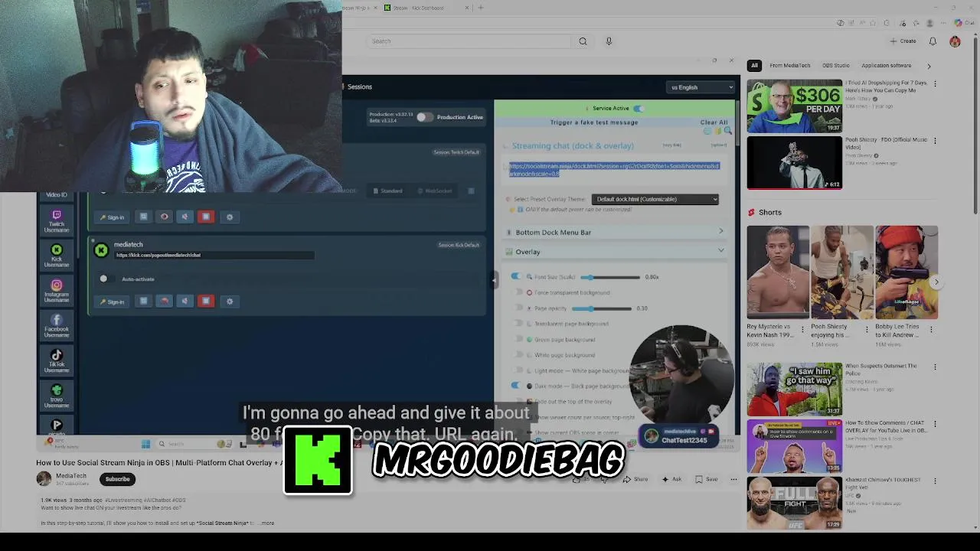This screenshot has height=551, width=980.
Task: Click the mute icon in Twitch session row
Action: click(x=185, y=217)
